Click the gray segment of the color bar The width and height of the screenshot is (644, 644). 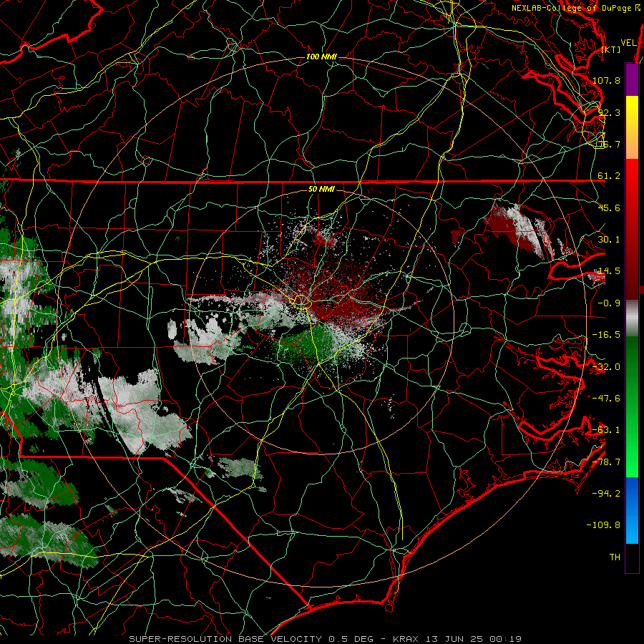point(632,318)
